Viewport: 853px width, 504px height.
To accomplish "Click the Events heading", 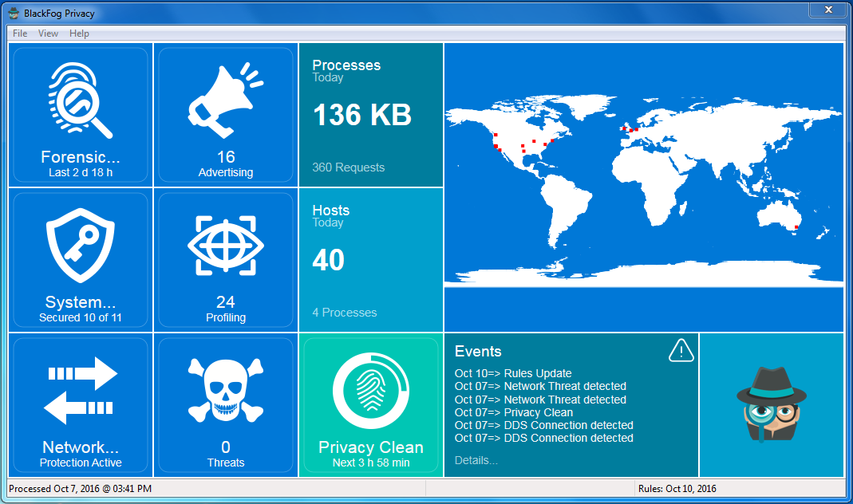I will (x=478, y=351).
